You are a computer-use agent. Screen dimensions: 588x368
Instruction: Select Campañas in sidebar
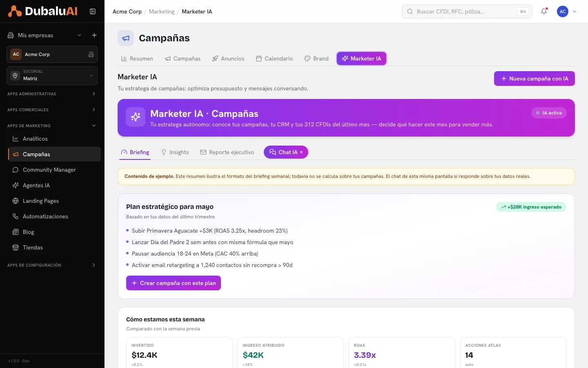[54, 154]
